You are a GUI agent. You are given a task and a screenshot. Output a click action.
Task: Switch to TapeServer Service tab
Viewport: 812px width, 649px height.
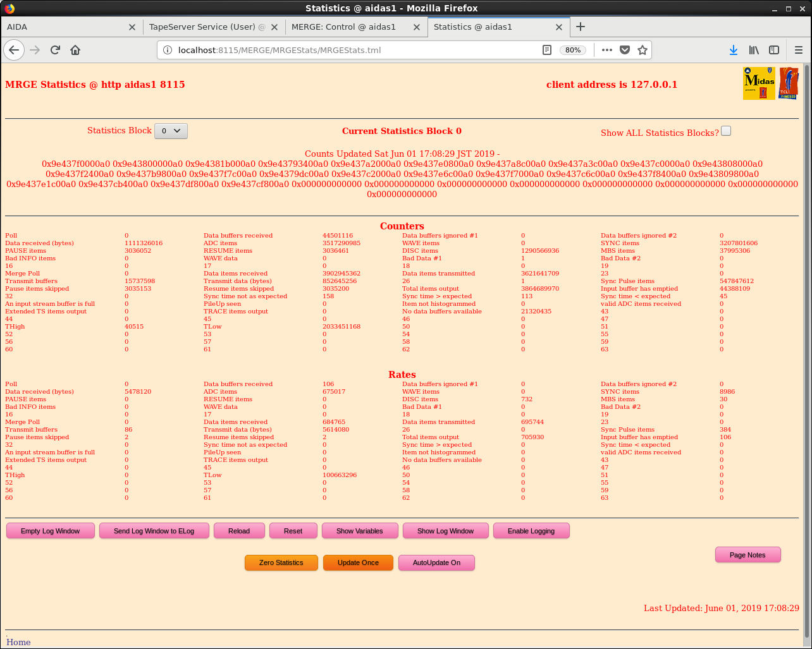click(x=202, y=27)
